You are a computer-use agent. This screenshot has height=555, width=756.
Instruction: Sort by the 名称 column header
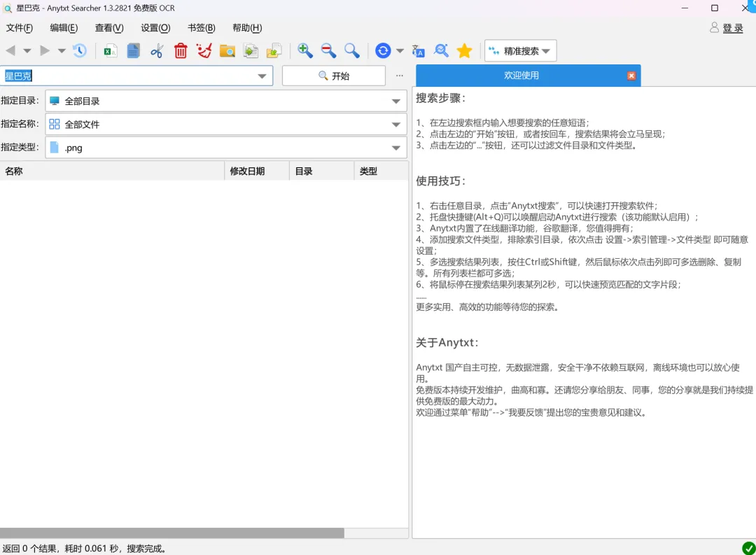point(112,171)
